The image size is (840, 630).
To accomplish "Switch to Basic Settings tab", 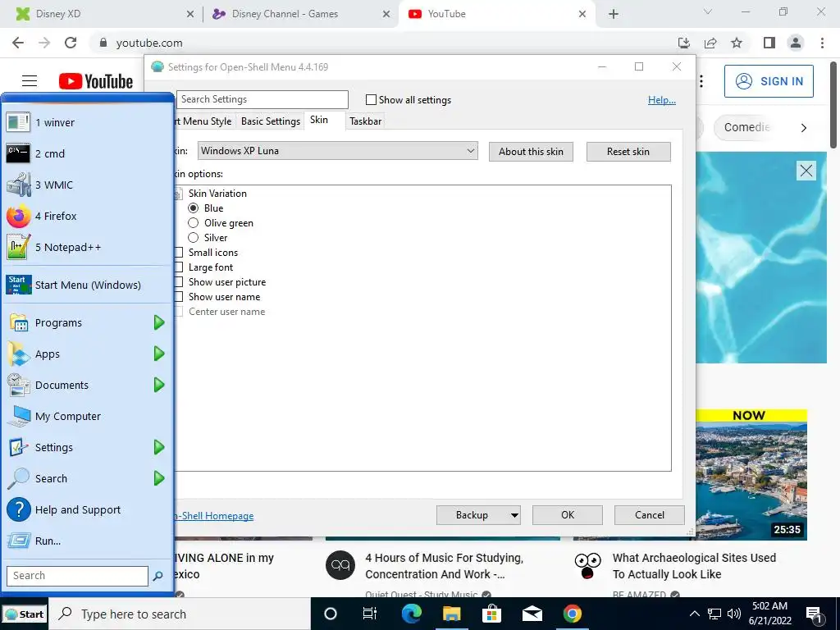I will (x=271, y=121).
